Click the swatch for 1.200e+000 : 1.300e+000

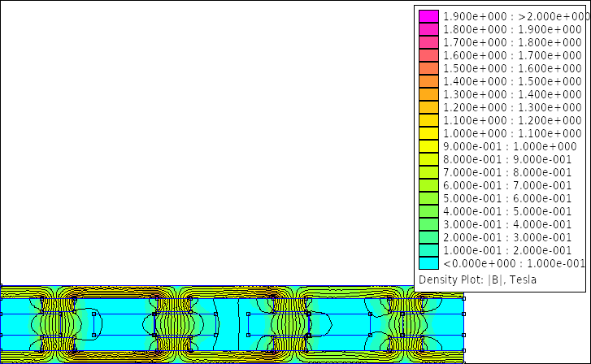point(428,107)
